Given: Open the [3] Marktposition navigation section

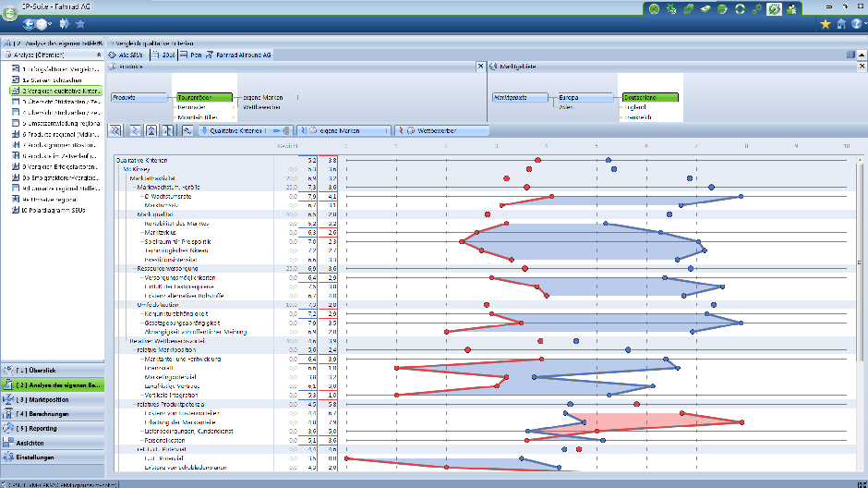Looking at the screenshot, I should pyautogui.click(x=52, y=399).
